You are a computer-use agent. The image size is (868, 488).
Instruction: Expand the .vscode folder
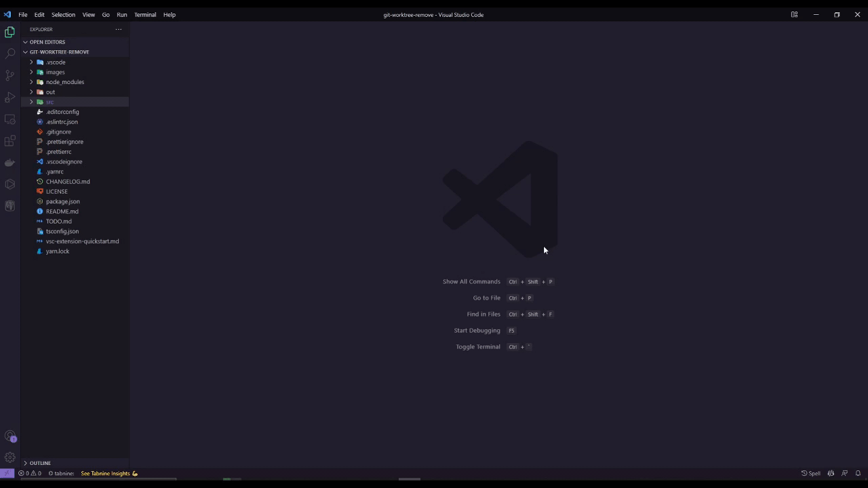click(x=75, y=62)
